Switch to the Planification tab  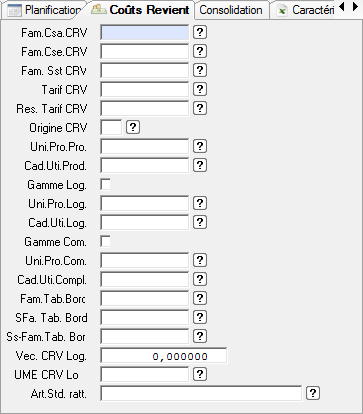click(45, 10)
